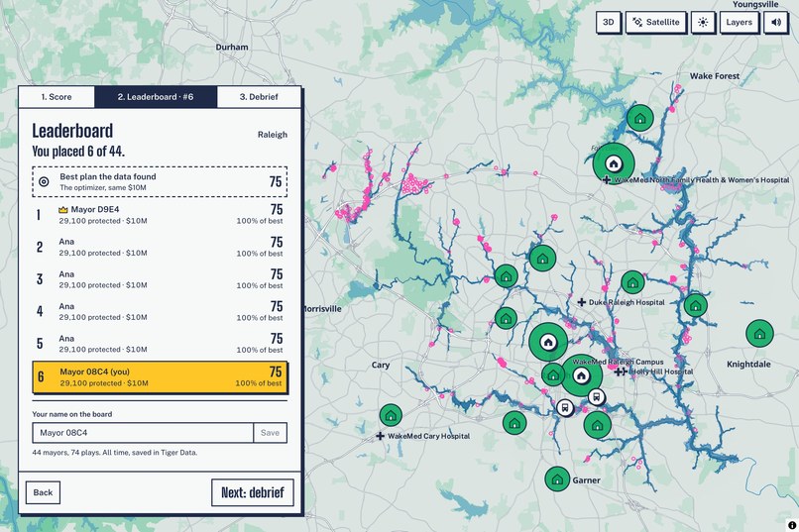Click the hospital cross for Duke Raleigh Hospital
The image size is (799, 532).
[582, 302]
